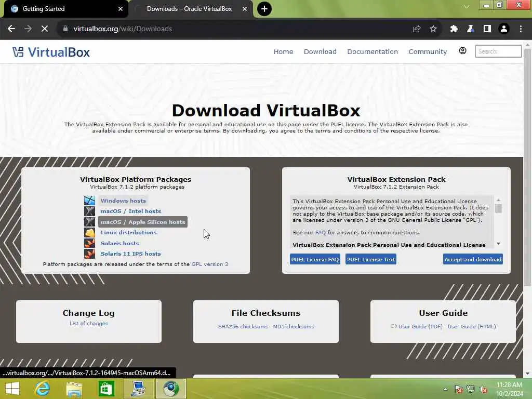Bookmark this page with the star icon
This screenshot has height=399, width=532.
433,29
